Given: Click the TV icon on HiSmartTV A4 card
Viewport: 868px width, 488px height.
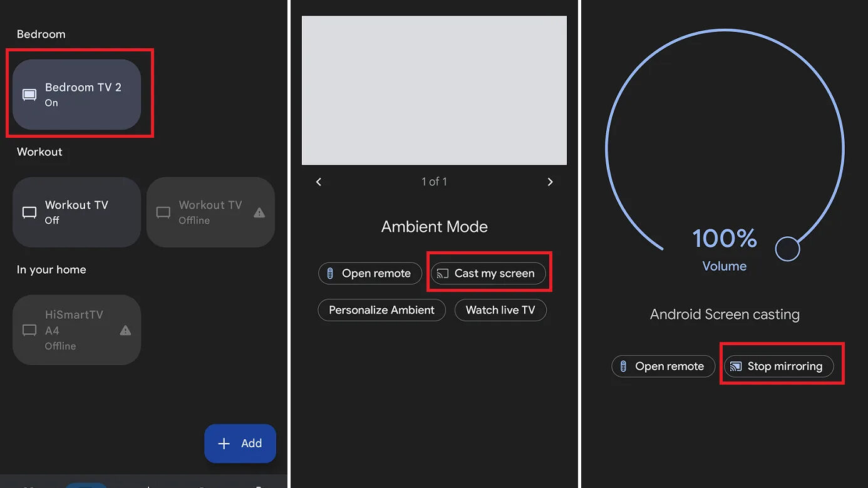Looking at the screenshot, I should 29,330.
